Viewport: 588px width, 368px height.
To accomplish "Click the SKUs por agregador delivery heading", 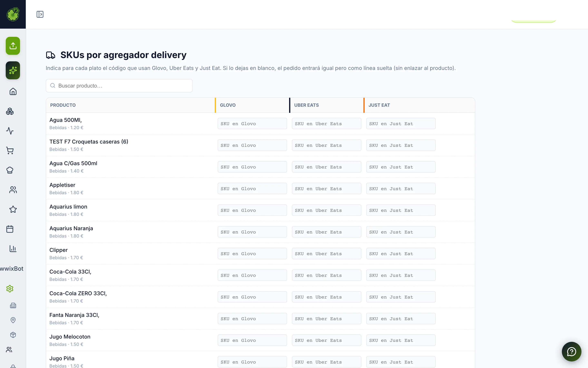I will coord(124,55).
